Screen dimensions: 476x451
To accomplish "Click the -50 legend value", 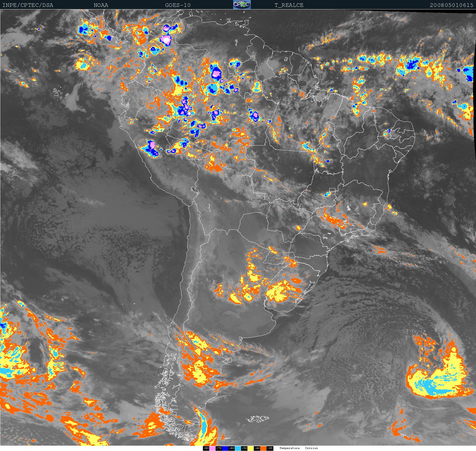I will click(244, 448).
